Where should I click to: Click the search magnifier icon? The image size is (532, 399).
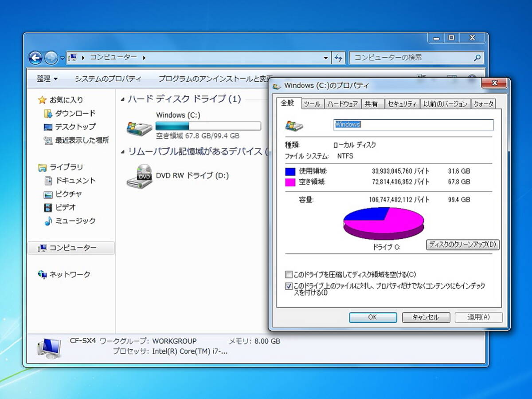(x=477, y=58)
